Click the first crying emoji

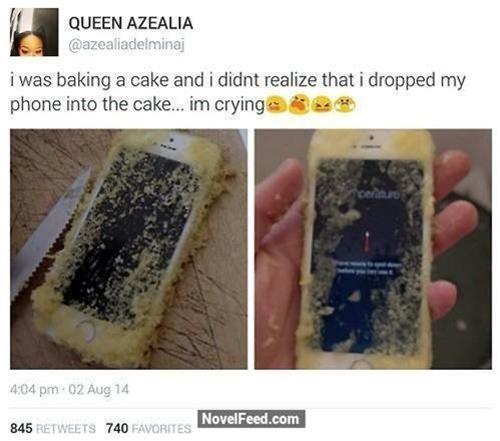[276, 105]
